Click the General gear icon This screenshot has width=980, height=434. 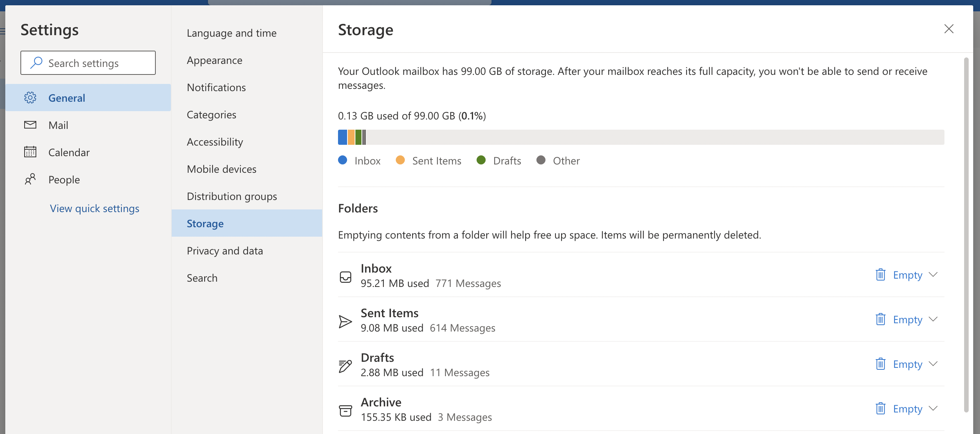[30, 98]
